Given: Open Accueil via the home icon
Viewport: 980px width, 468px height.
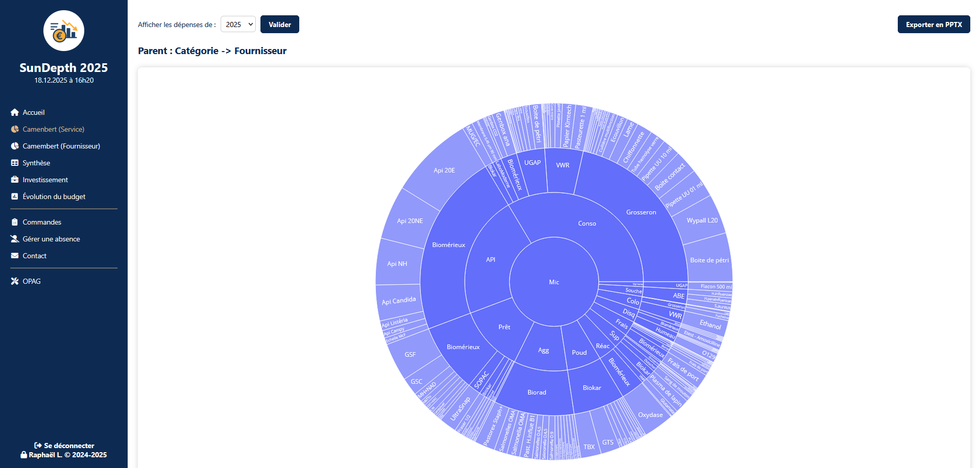Looking at the screenshot, I should coord(15,112).
